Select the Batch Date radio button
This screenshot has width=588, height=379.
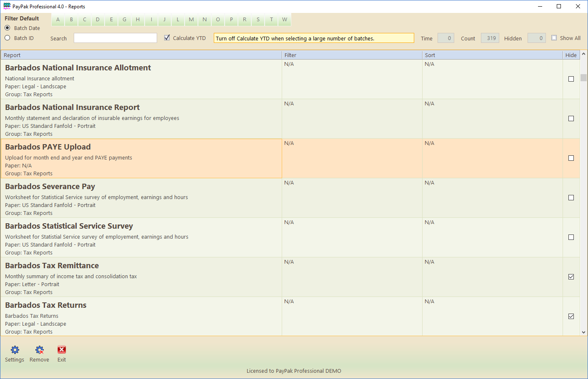coord(8,28)
